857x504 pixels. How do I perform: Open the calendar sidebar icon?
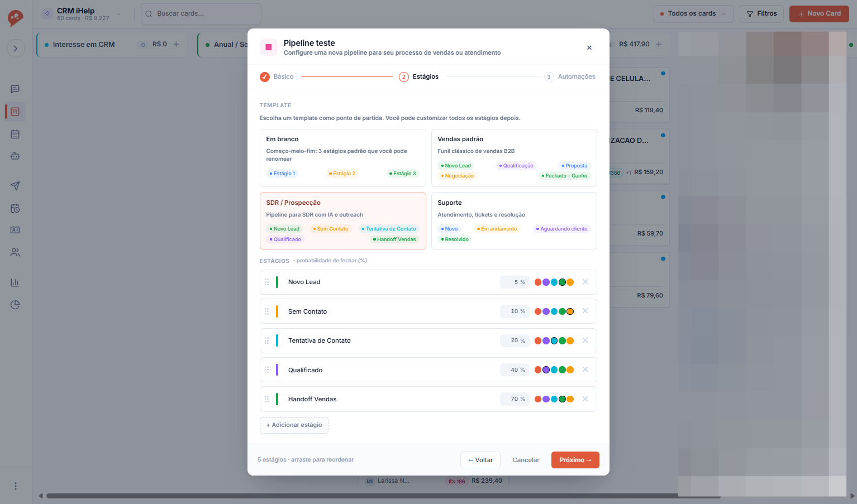(x=15, y=134)
